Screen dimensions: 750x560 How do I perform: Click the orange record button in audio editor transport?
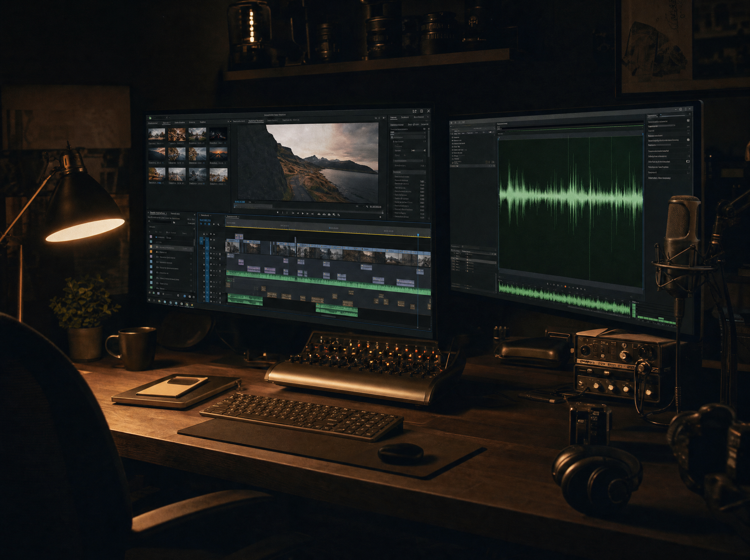[x=565, y=287]
